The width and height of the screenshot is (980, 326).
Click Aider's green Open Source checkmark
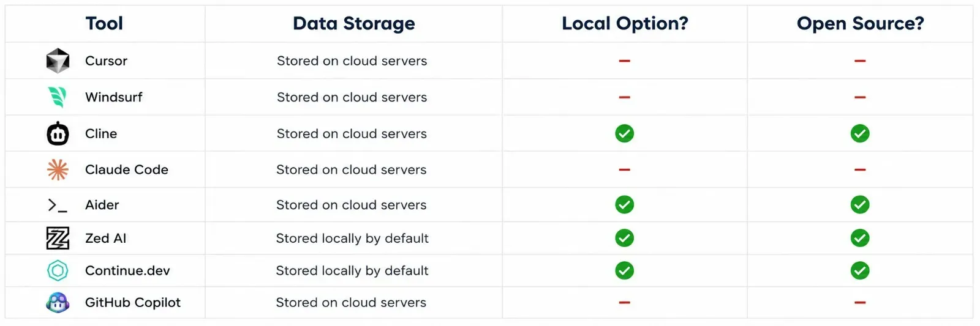[x=860, y=205]
